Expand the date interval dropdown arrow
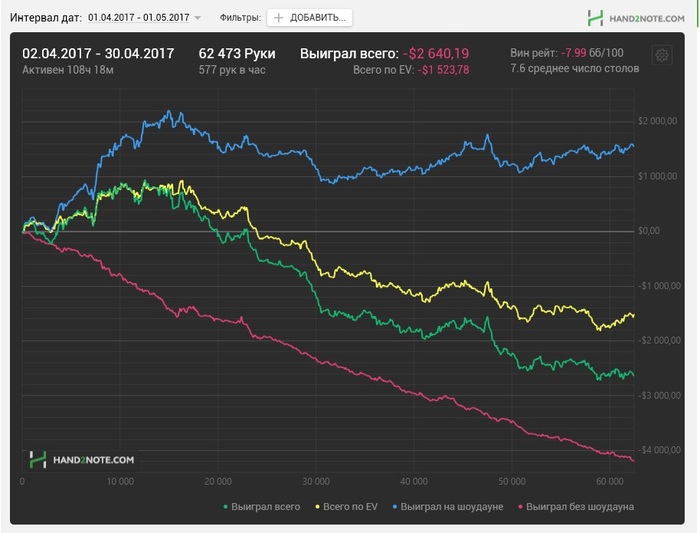The image size is (700, 533). point(197,18)
